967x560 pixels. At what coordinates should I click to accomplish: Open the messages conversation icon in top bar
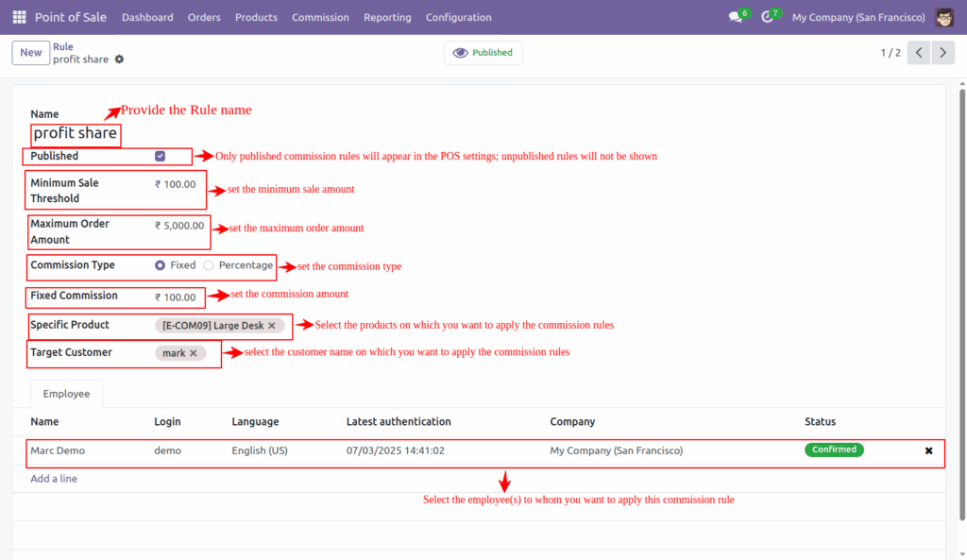[x=735, y=16]
